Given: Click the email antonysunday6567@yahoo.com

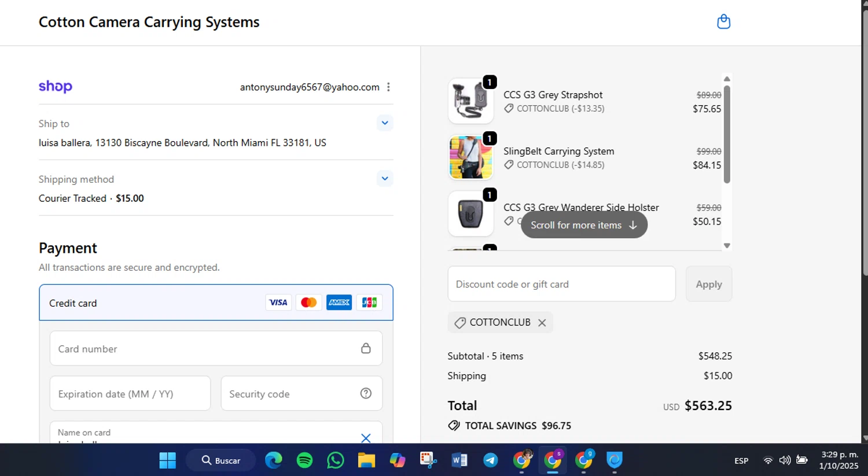Looking at the screenshot, I should tap(310, 87).
